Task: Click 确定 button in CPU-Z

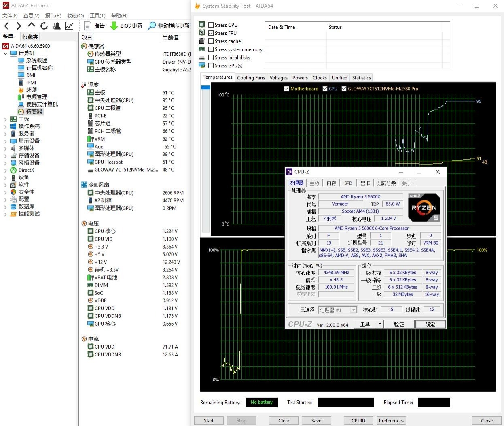Action: (430, 324)
